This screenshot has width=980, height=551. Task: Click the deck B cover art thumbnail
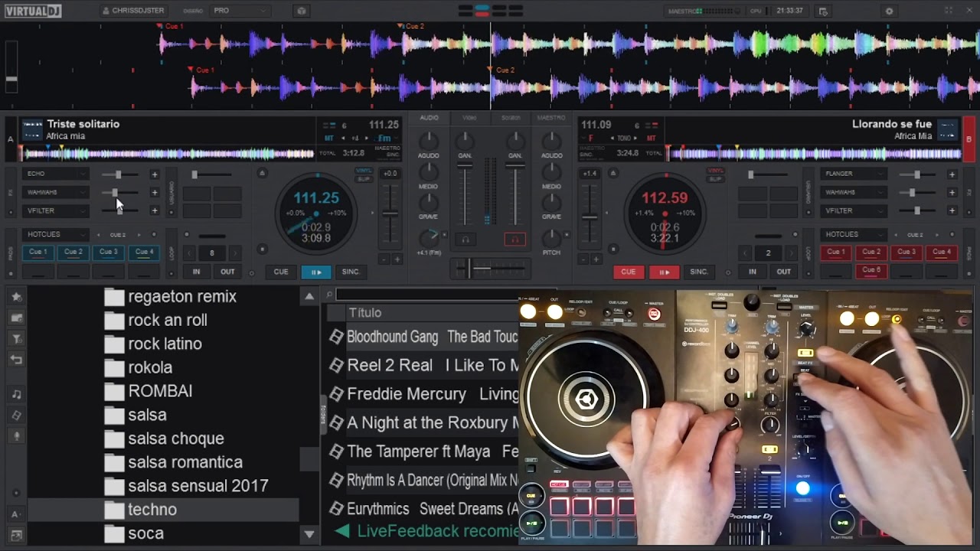point(948,129)
